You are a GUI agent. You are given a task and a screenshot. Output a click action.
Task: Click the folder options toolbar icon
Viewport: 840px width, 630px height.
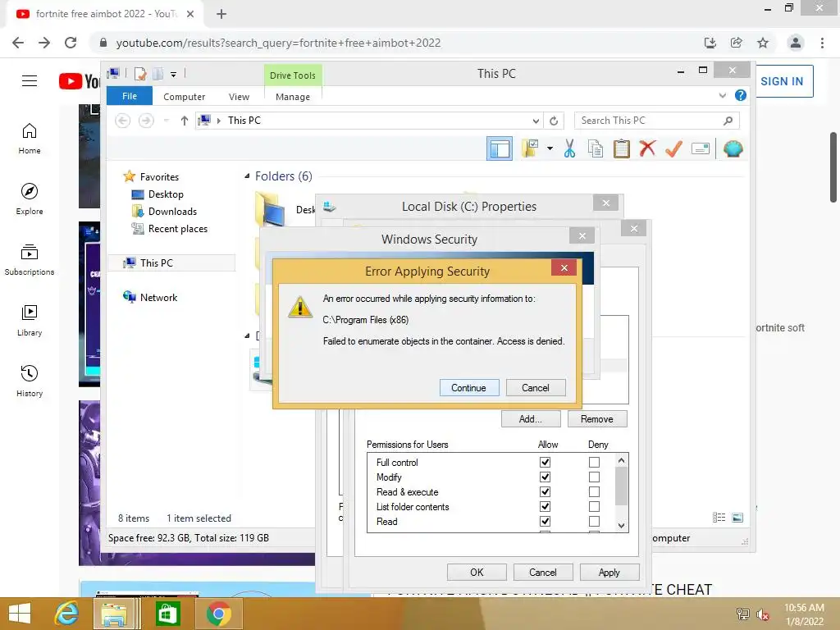(x=530, y=148)
